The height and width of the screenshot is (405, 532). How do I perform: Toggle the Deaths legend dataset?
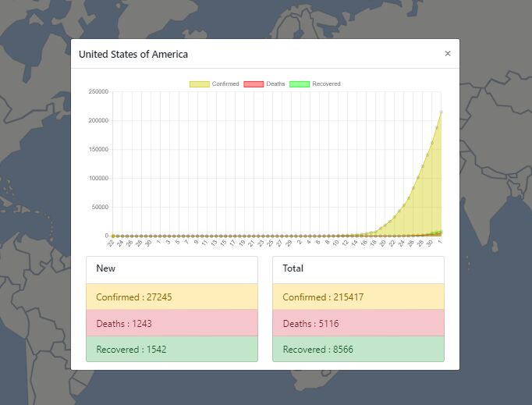pos(264,83)
